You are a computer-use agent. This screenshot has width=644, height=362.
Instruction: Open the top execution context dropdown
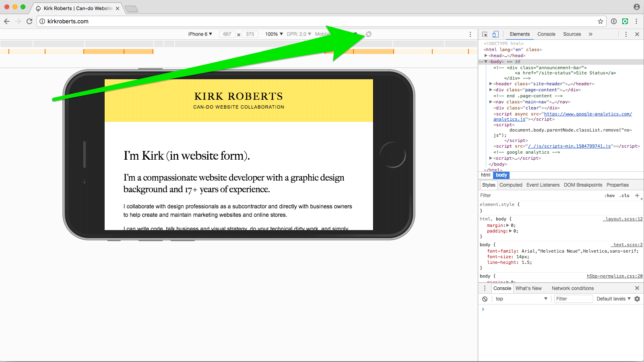pyautogui.click(x=521, y=299)
